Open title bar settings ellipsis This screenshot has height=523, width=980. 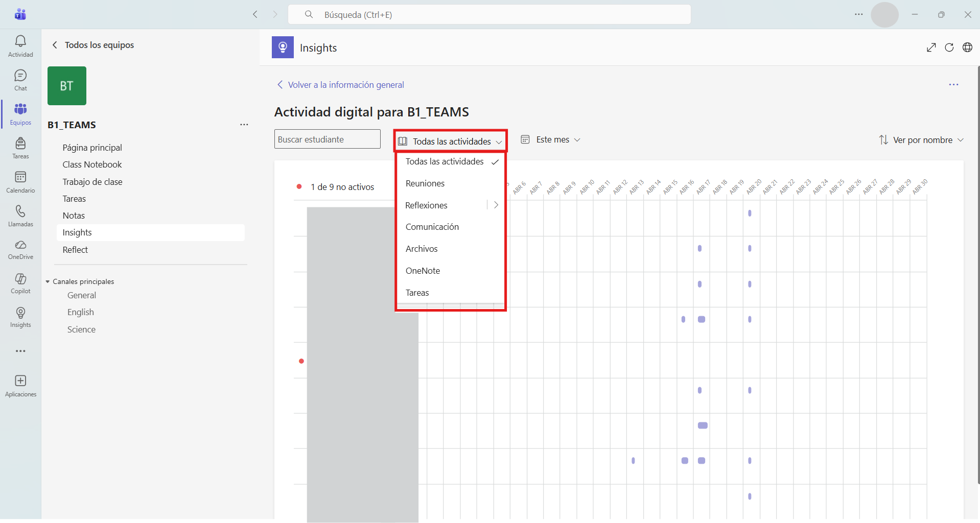[859, 14]
